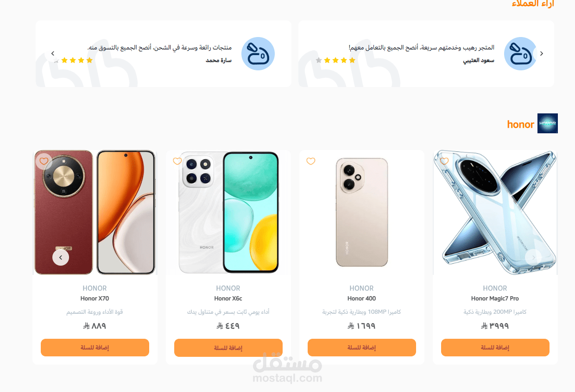Image resolution: width=575 pixels, height=392 pixels.
Task: Click Saud Al-Otaibi's reviewer avatar icon
Action: point(521,54)
